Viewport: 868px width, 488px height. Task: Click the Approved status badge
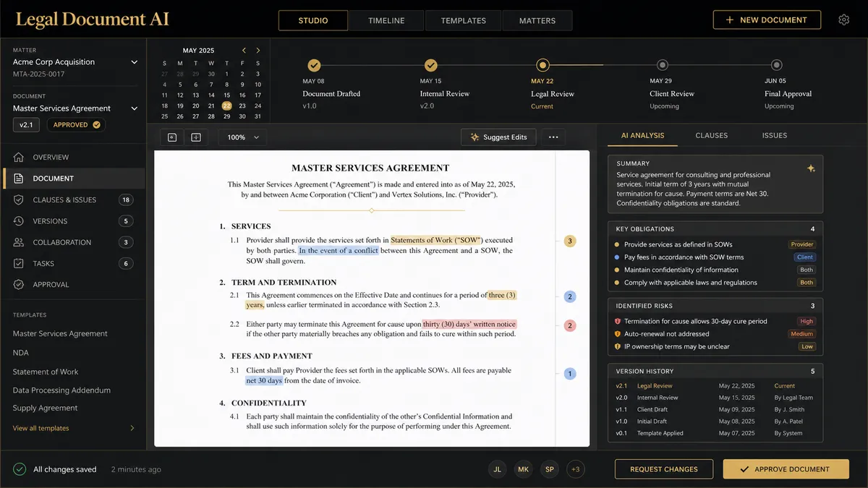click(76, 124)
